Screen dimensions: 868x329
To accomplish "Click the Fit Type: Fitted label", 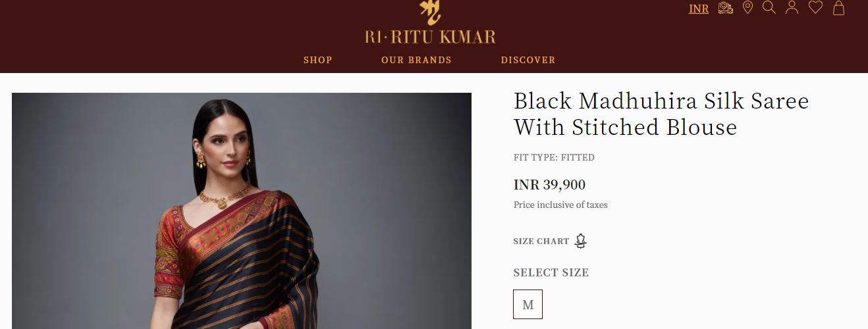I will tap(554, 157).
